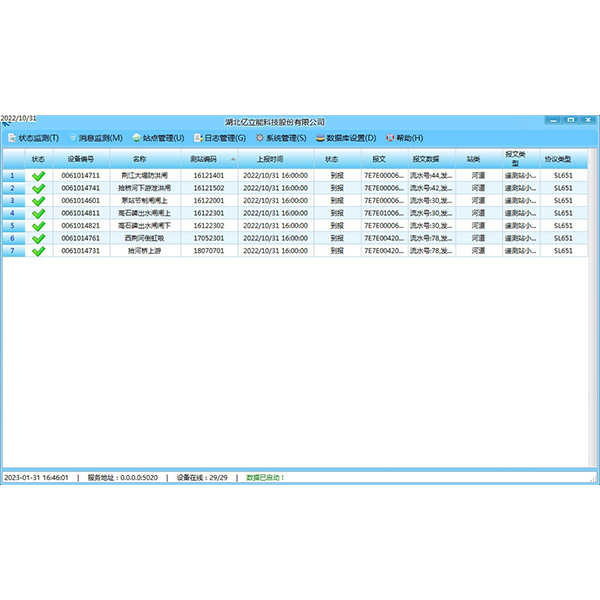Screen dimensions: 600x600
Task: Select station code cell 18070701
Action: [x=209, y=251]
